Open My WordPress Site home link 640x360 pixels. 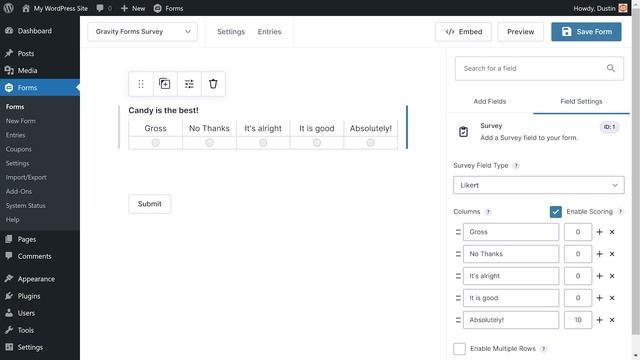tap(55, 8)
